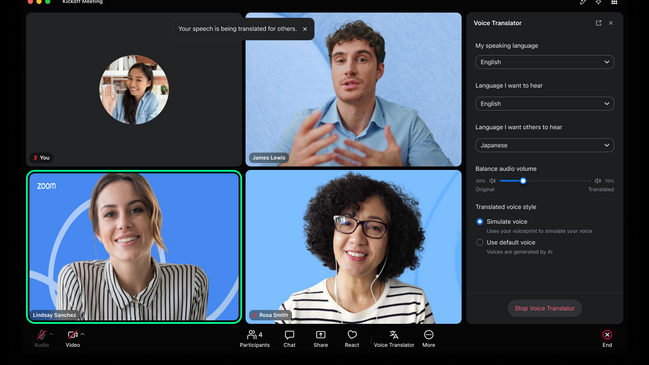The width and height of the screenshot is (649, 365).
Task: Close the Voice Translator panel
Action: tap(611, 23)
